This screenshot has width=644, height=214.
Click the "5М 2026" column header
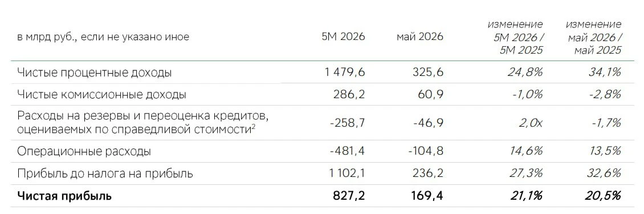point(343,37)
